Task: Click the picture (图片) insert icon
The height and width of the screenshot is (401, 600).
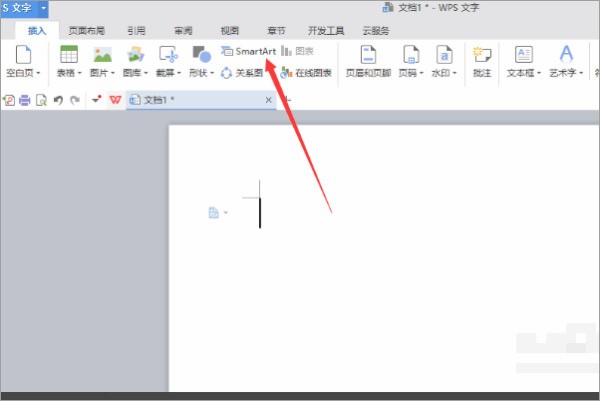Action: [102, 55]
